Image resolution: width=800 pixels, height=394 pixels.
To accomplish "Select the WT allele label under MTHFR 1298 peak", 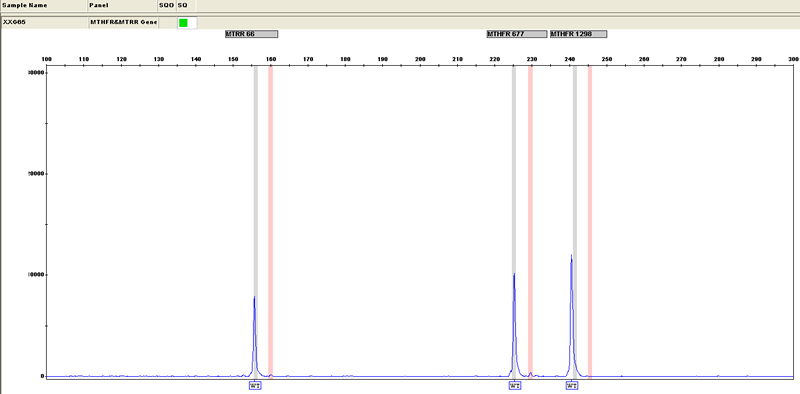I will [572, 386].
